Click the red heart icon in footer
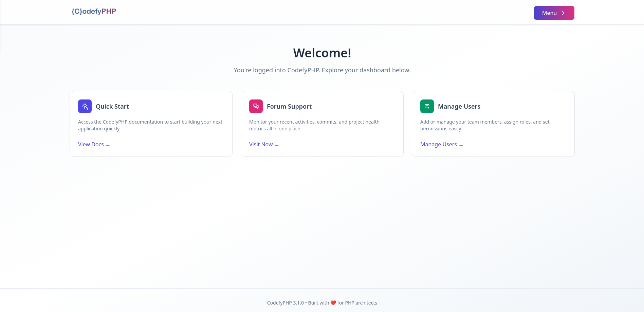The height and width of the screenshot is (312, 644). pos(333,303)
